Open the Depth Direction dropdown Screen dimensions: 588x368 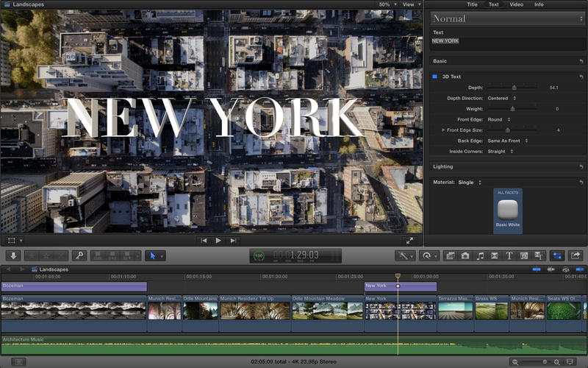(x=502, y=98)
